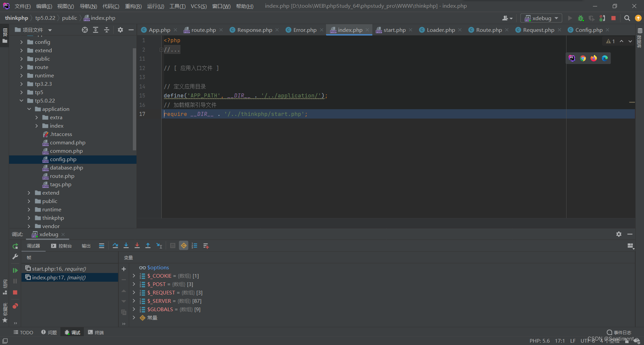Toggle fold marker on line 2
The height and width of the screenshot is (345, 644).
(x=161, y=50)
